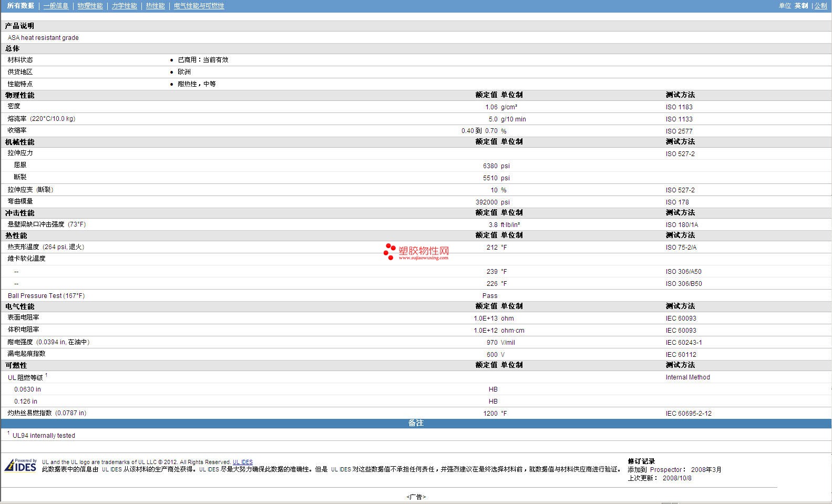
Task: Click shrinkage test method ISO 2577
Action: click(x=679, y=131)
